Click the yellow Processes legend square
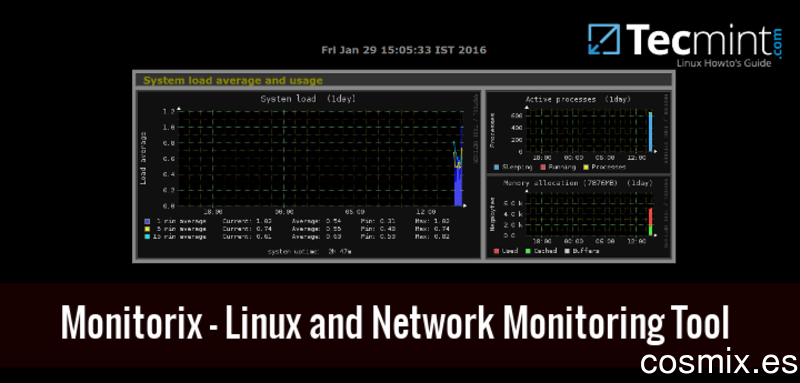The width and height of the screenshot is (800, 383). (586, 167)
